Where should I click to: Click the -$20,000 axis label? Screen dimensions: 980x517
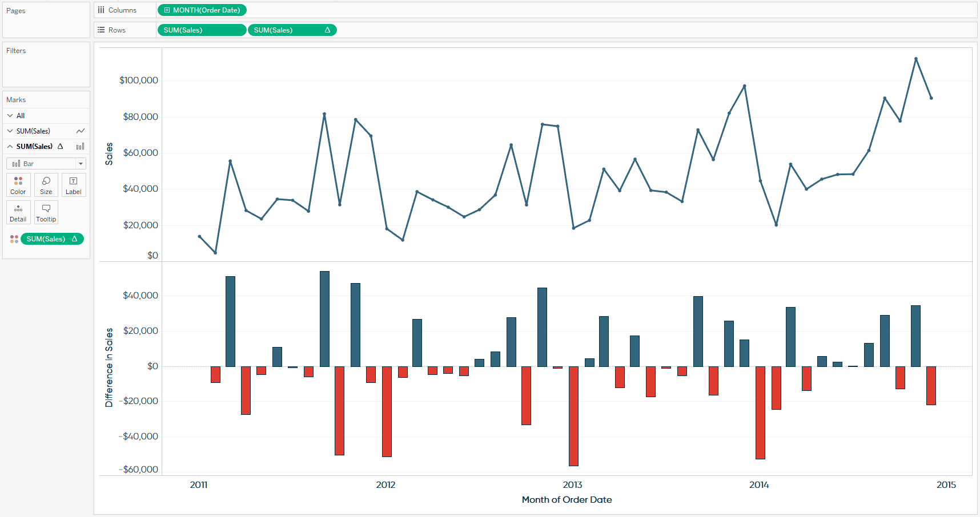tap(139, 401)
